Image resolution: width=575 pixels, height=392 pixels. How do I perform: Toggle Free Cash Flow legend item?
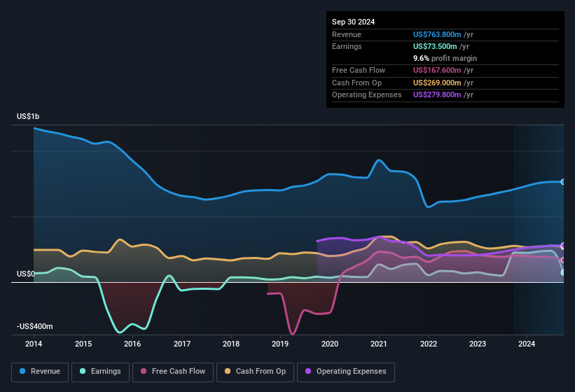point(172,371)
